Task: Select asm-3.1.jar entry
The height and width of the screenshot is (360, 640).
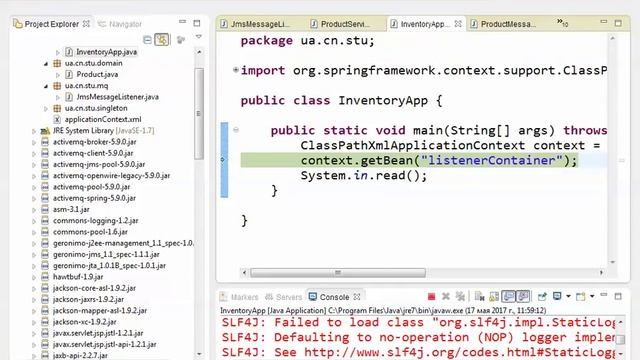Action: pos(71,209)
